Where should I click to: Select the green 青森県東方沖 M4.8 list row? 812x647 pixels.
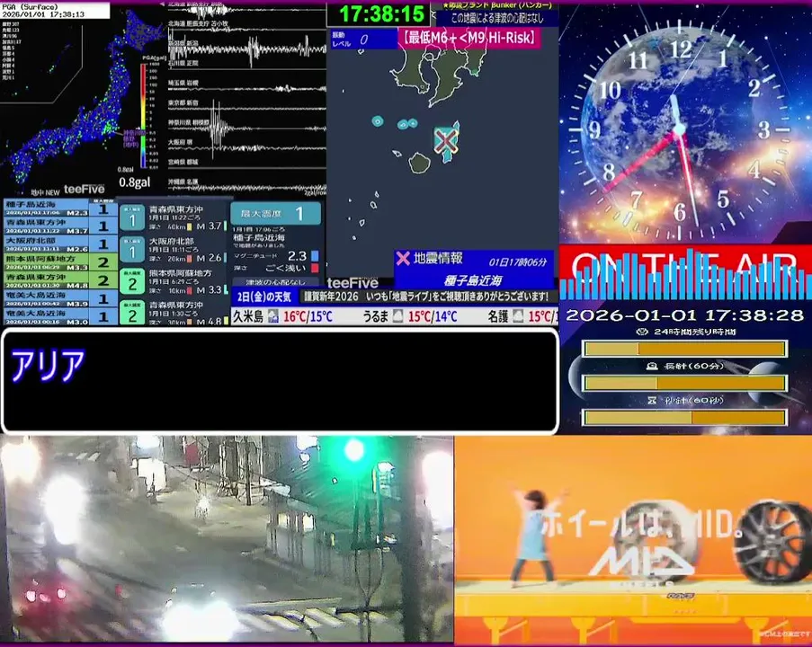[60, 280]
